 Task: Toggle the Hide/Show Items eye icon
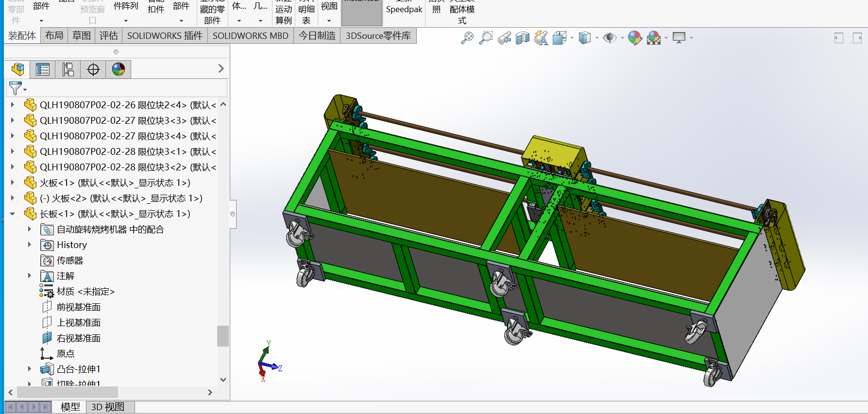(609, 38)
